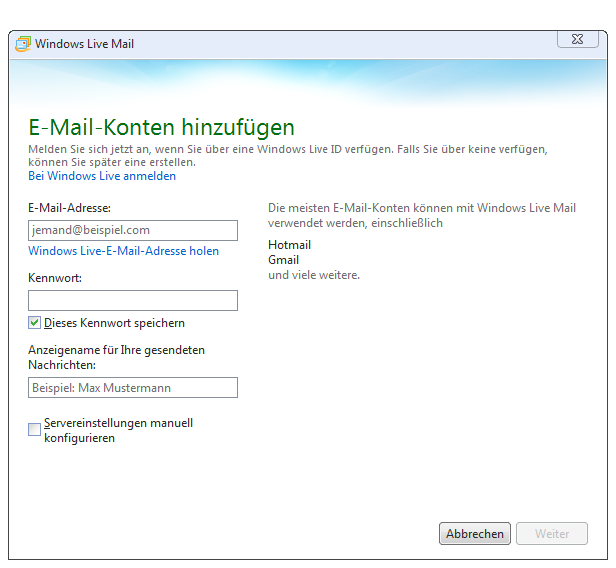Viewport: 616px width, 568px height.
Task: Open the 'Bei Windows Live anmelden' link
Action: point(102,176)
